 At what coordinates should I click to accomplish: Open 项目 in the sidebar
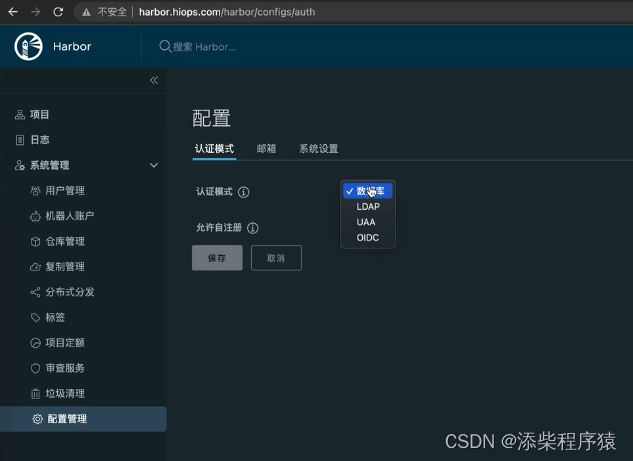coord(40,115)
